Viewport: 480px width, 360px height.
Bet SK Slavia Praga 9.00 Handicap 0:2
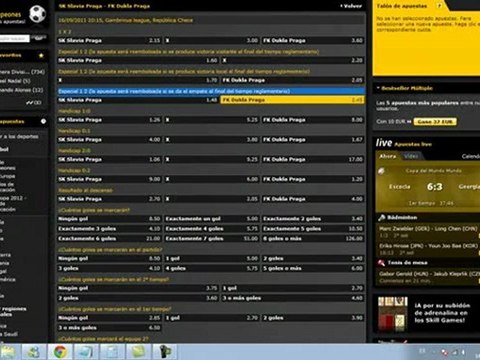[109, 179]
